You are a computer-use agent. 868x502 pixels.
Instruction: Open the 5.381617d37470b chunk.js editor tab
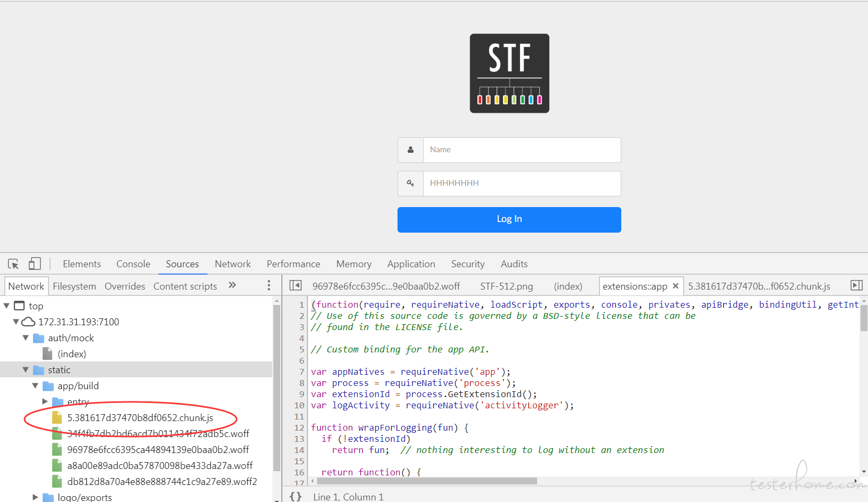[x=759, y=286]
